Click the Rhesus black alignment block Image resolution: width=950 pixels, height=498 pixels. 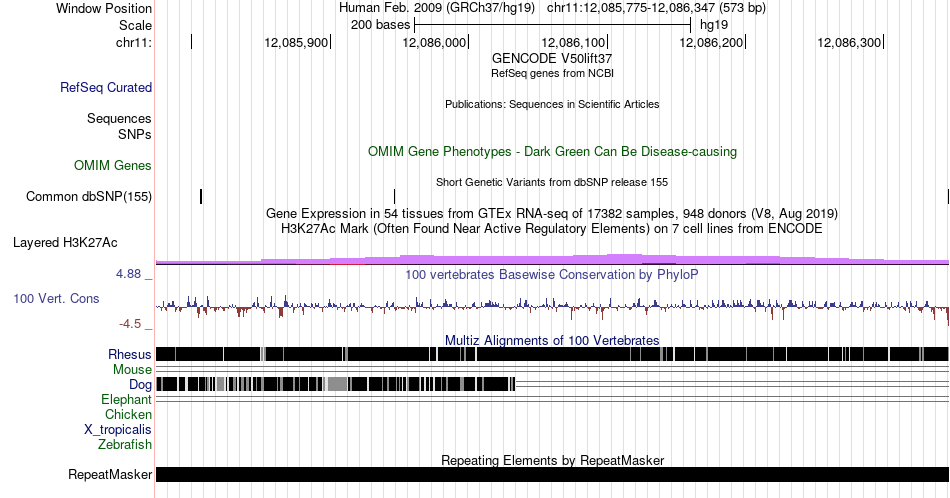tap(552, 354)
